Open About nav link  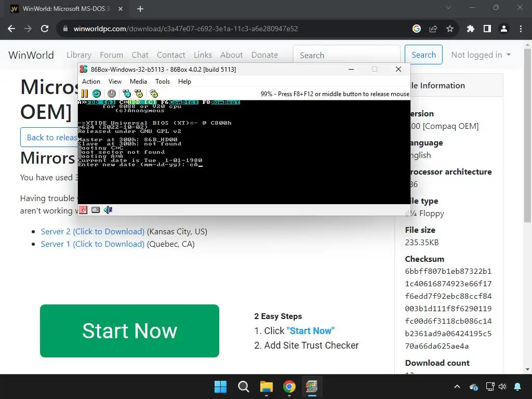pyautogui.click(x=232, y=55)
